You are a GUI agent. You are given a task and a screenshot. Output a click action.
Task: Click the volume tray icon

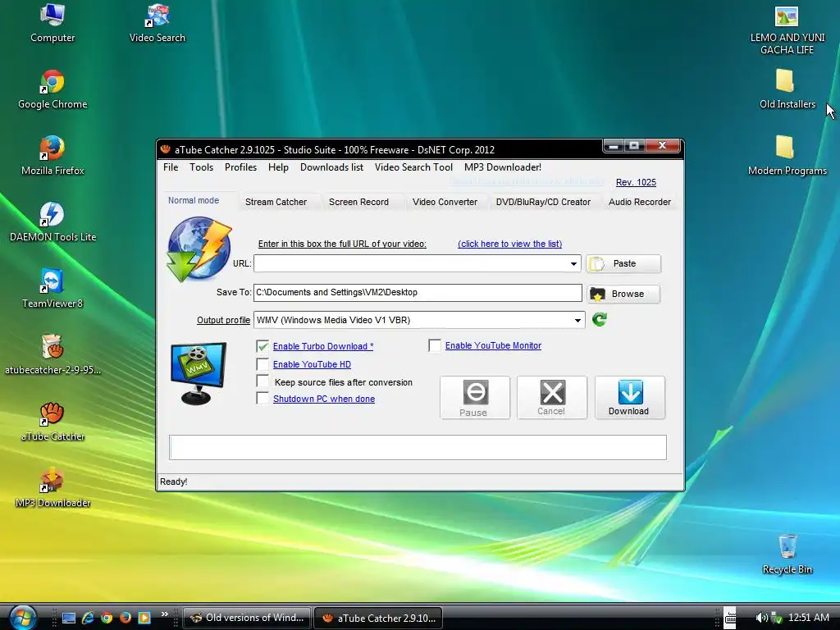click(760, 618)
